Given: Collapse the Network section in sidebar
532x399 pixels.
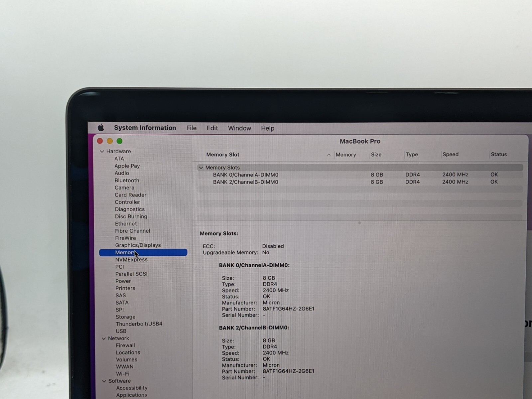Looking at the screenshot, I should [104, 338].
